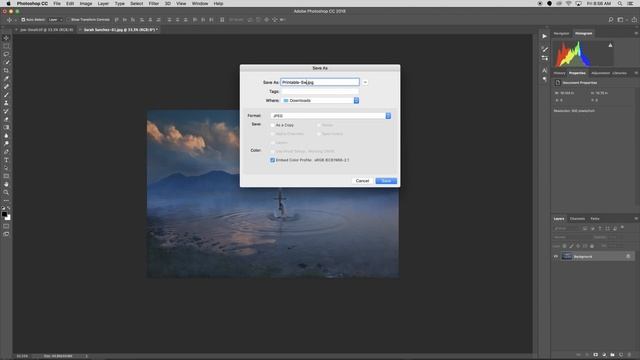Select the Path Selection arrow tool
Image resolution: width=640 pixels, height=360 pixels.
tap(6, 168)
